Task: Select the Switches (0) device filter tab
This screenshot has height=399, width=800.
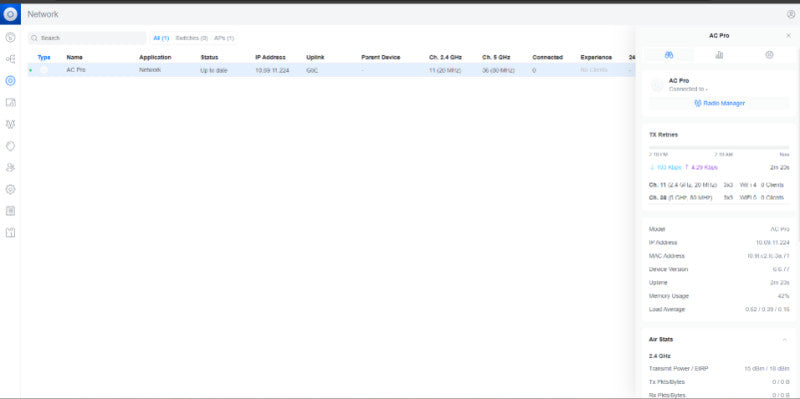Action: pyautogui.click(x=191, y=38)
